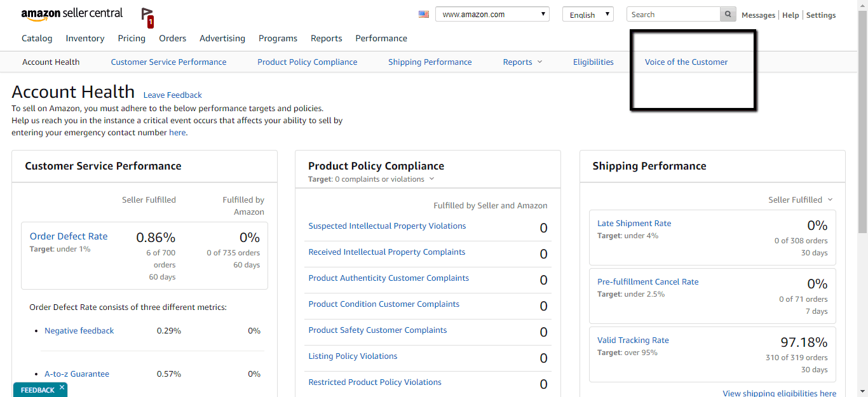The height and width of the screenshot is (397, 868).
Task: Open the Order Defect Rate link
Action: pyautogui.click(x=69, y=236)
